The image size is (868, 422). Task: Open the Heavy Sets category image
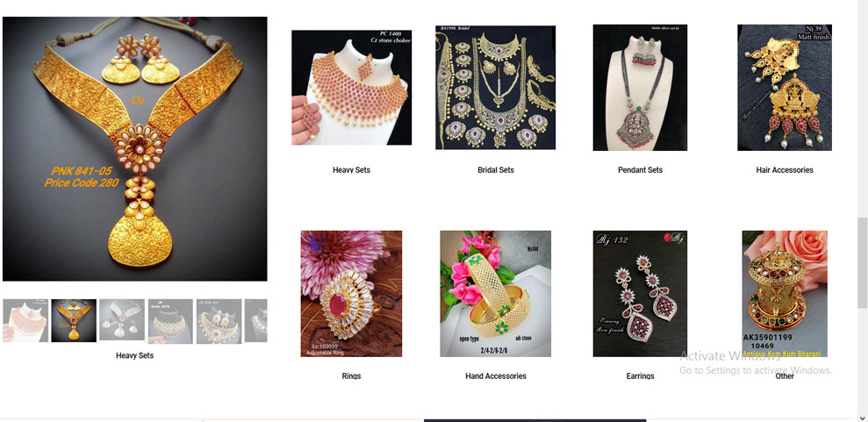352,88
